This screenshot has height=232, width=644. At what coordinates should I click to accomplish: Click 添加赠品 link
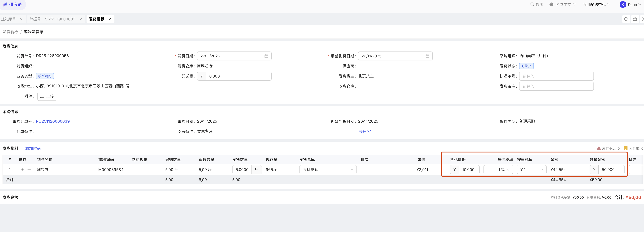click(x=33, y=148)
